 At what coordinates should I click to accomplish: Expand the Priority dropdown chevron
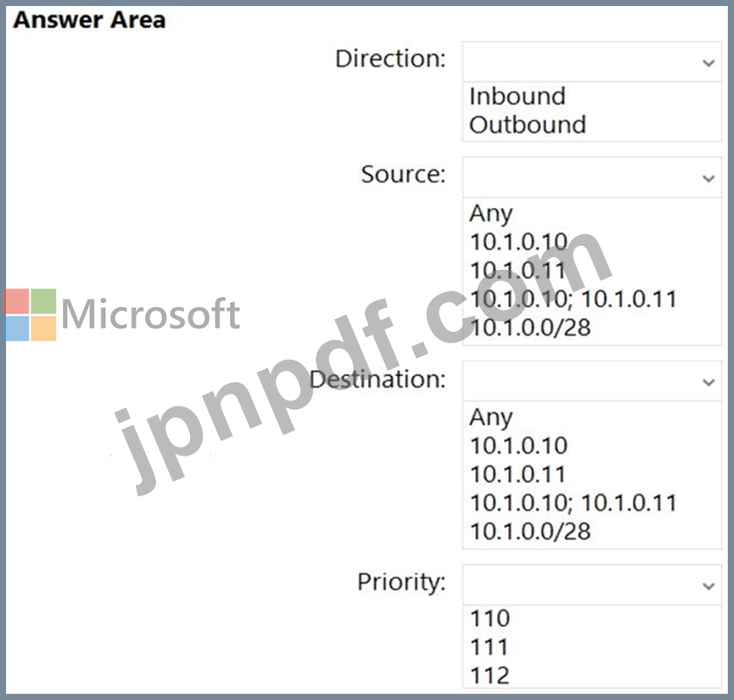tap(709, 585)
